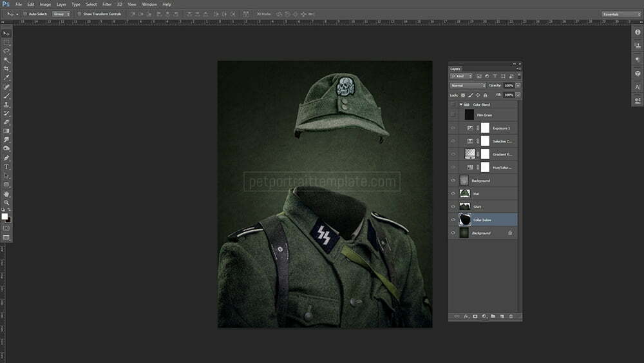Select the Eyedropper tool
This screenshot has width=644, height=363.
coord(6,77)
